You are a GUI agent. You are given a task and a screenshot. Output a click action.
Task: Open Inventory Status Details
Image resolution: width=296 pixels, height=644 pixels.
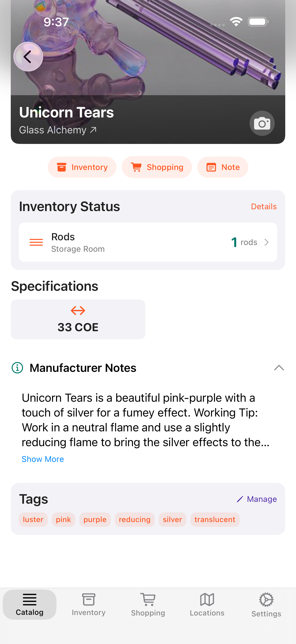(x=264, y=206)
